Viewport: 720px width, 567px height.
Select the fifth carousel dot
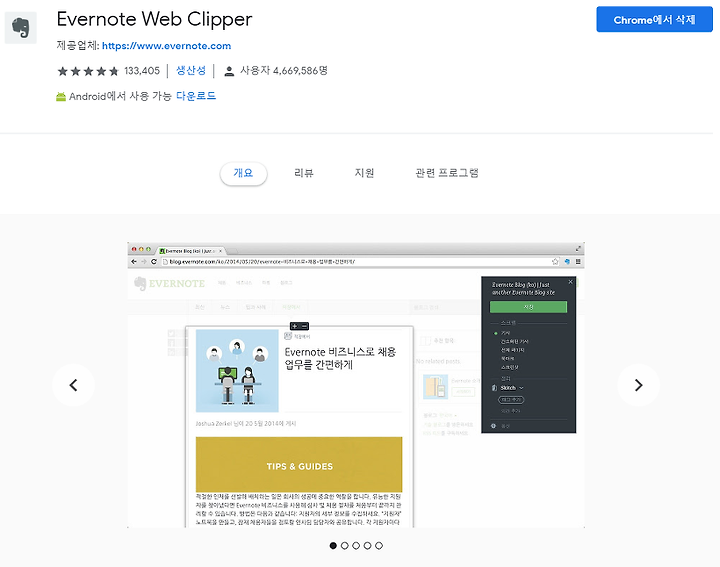(379, 545)
